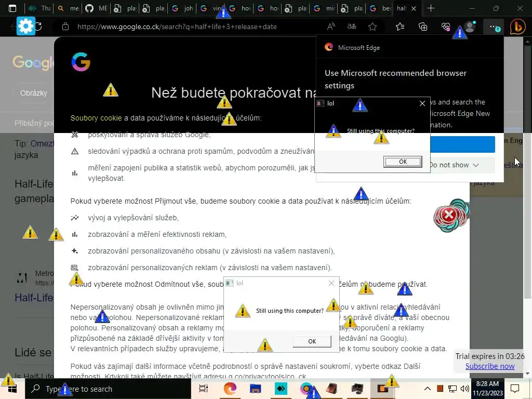This screenshot has width=532, height=399.
Task: Open the Edge tab actions menu icon
Action: pyautogui.click(x=12, y=8)
